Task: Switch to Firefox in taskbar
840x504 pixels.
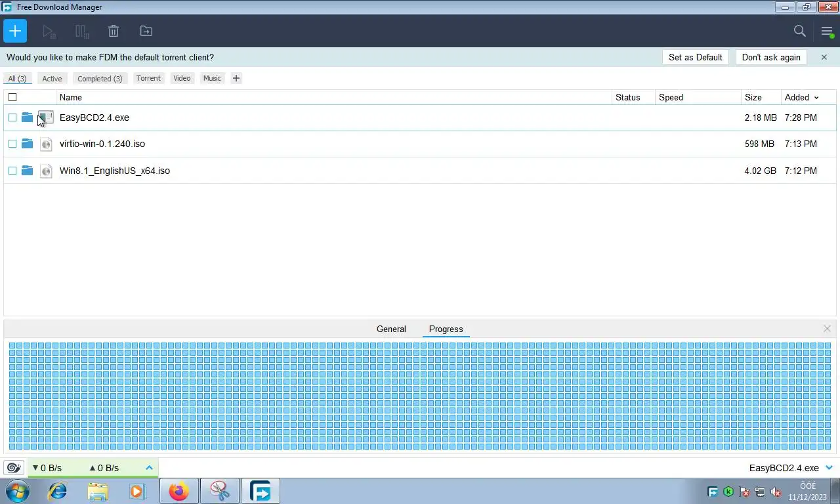Action: (x=178, y=491)
